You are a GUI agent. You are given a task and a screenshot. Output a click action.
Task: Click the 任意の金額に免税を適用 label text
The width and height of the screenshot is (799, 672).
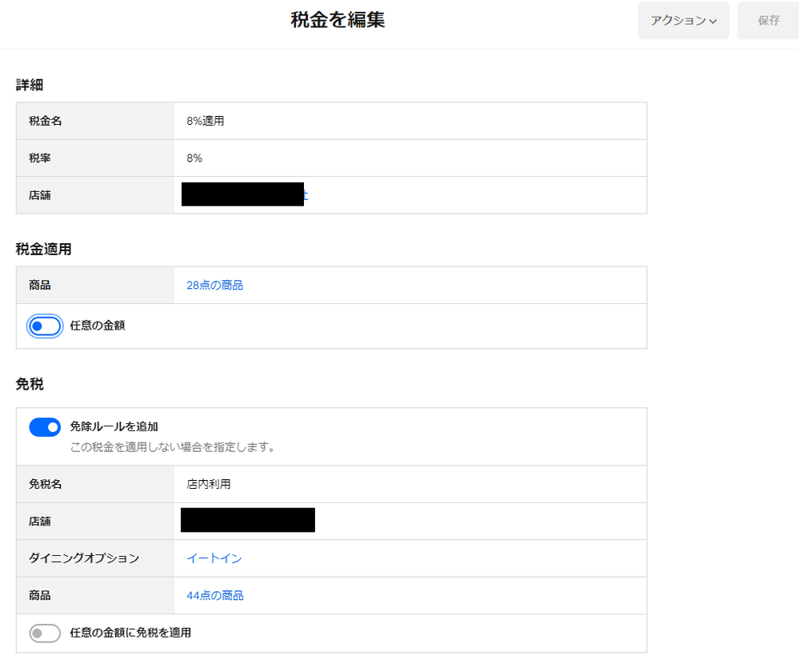[130, 633]
